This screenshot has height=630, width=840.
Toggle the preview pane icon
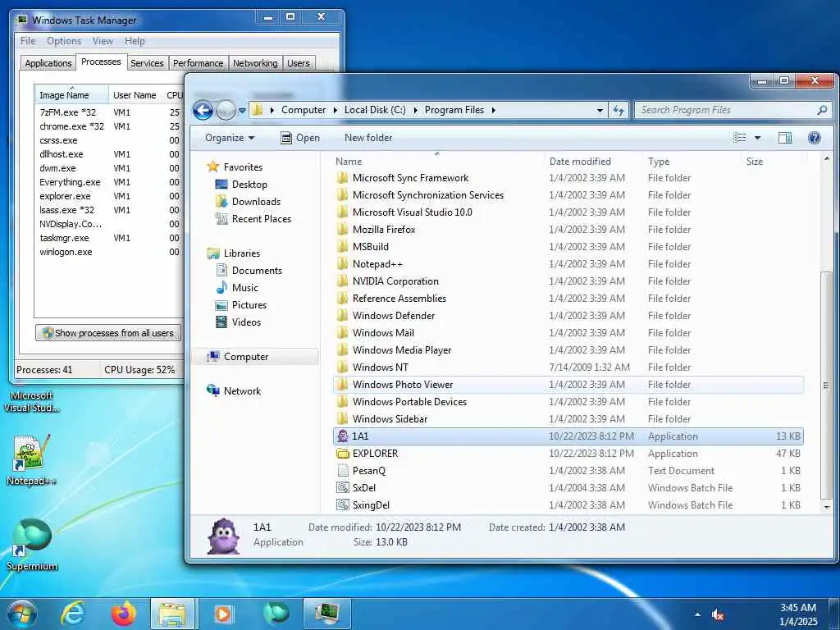coord(784,138)
